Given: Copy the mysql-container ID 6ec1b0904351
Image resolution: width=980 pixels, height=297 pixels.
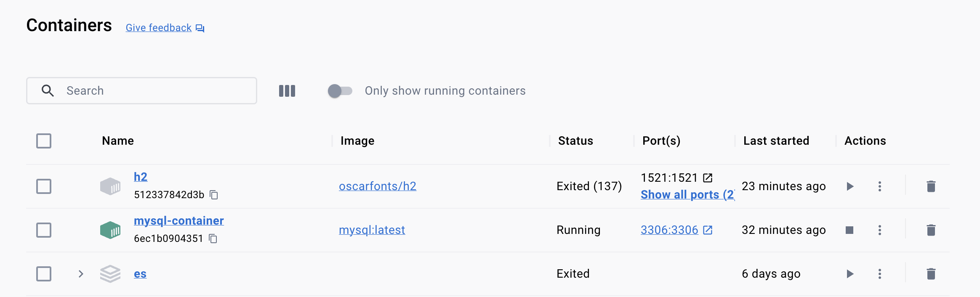Looking at the screenshot, I should pyautogui.click(x=213, y=239).
